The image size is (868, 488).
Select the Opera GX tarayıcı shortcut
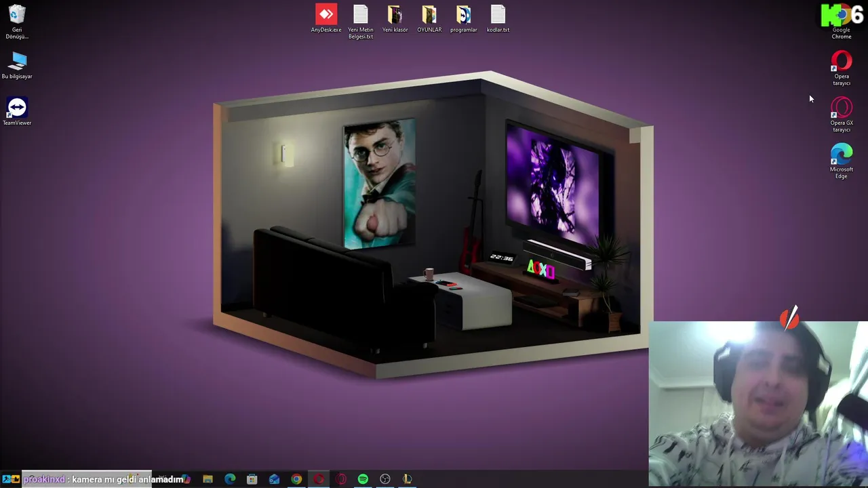[x=842, y=115]
